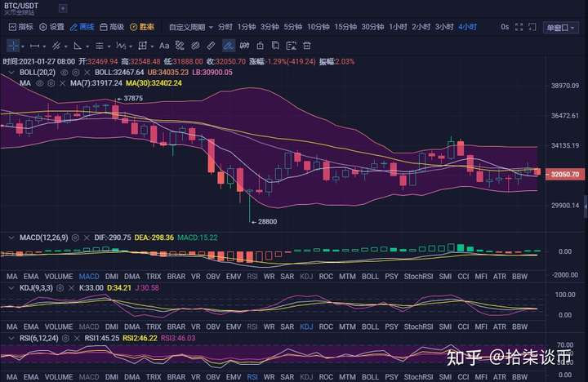This screenshot has height=382, width=588.
Task: Switch to the 1小时 timeframe
Action: 398,27
